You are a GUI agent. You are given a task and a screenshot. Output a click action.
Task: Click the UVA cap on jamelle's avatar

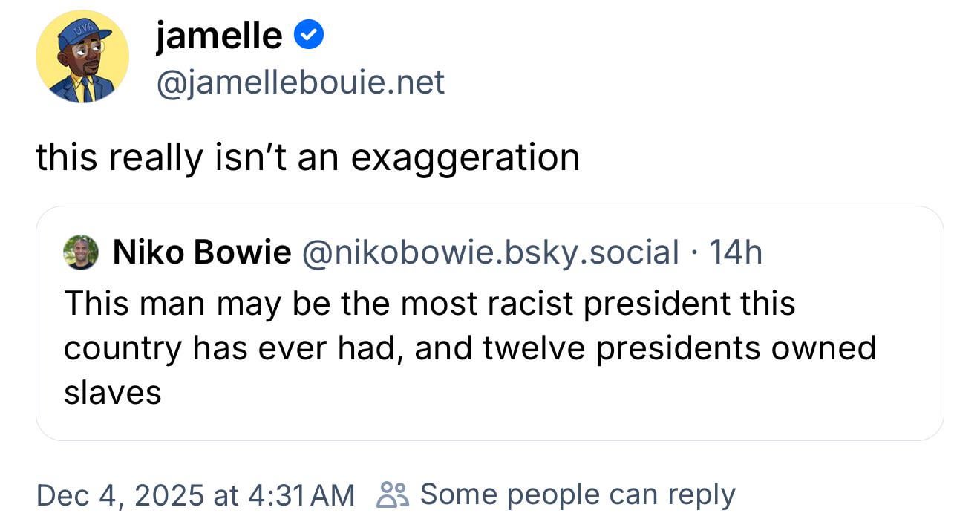[83, 32]
